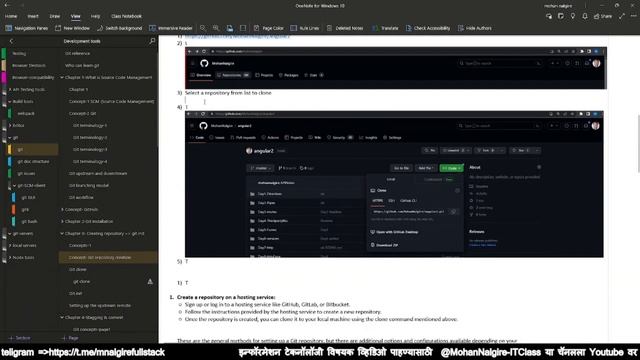Open search in the navigation pane
The height and width of the screenshot is (360, 640).
(x=152, y=41)
